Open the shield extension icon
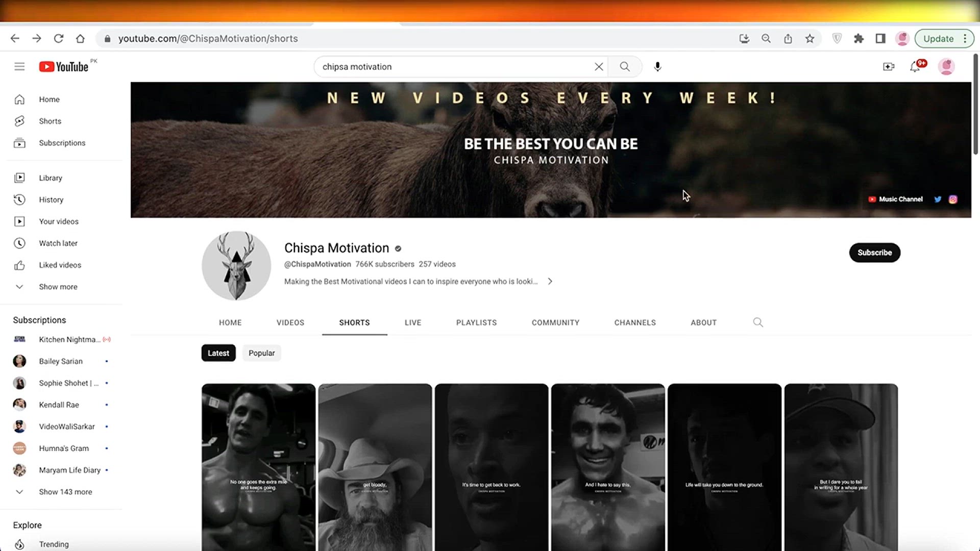980x551 pixels. coord(837,38)
